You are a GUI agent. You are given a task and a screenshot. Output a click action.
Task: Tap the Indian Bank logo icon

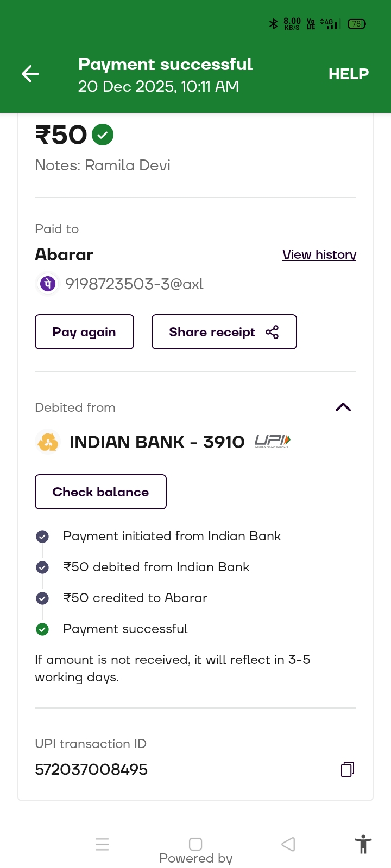[x=48, y=442]
